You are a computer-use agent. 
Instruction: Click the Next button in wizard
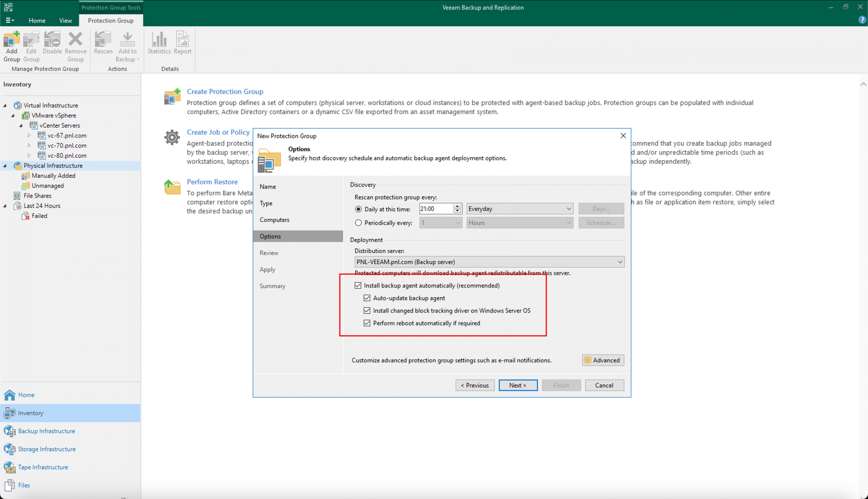click(518, 385)
